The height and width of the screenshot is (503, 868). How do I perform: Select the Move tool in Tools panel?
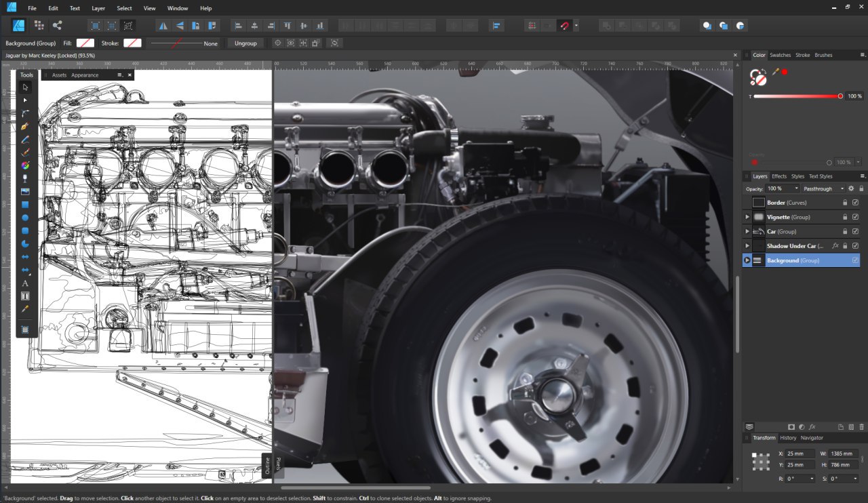pos(25,87)
